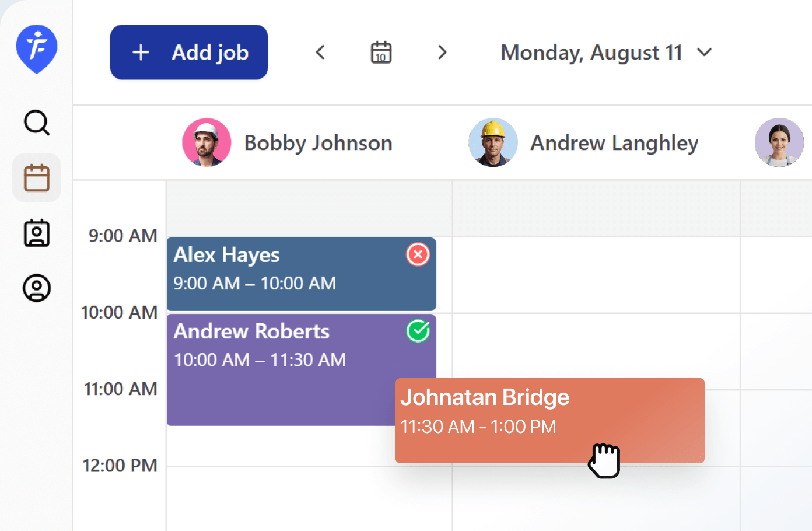The height and width of the screenshot is (531, 812).
Task: Open the Johnatan Bridge appointment
Action: pyautogui.click(x=525, y=408)
